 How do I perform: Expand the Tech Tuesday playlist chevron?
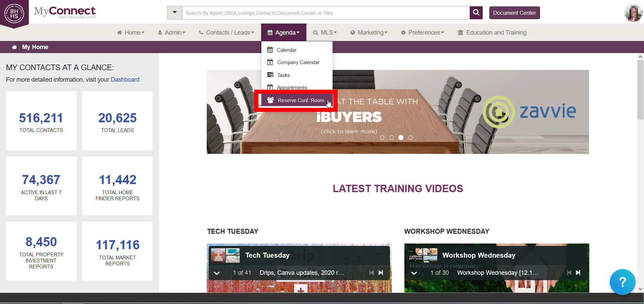coord(217,273)
